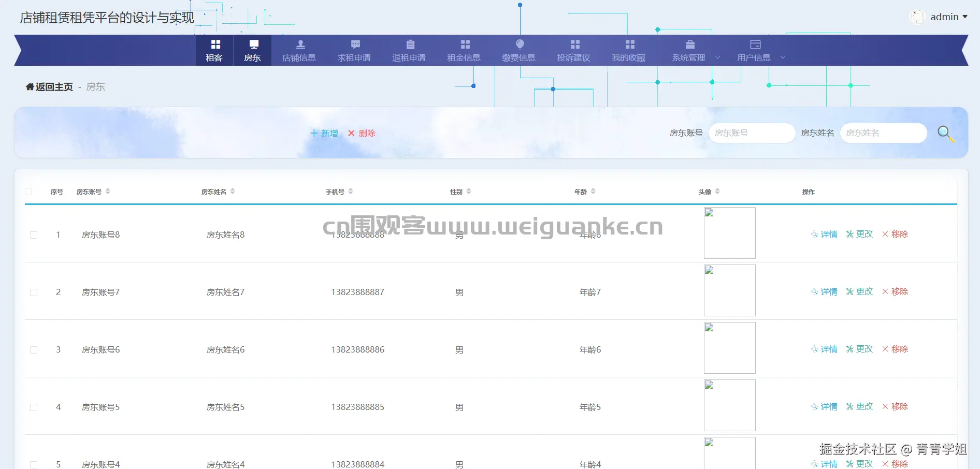This screenshot has height=469, width=980.
Task: Check the row checkbox for 房东账号6
Action: coord(34,350)
